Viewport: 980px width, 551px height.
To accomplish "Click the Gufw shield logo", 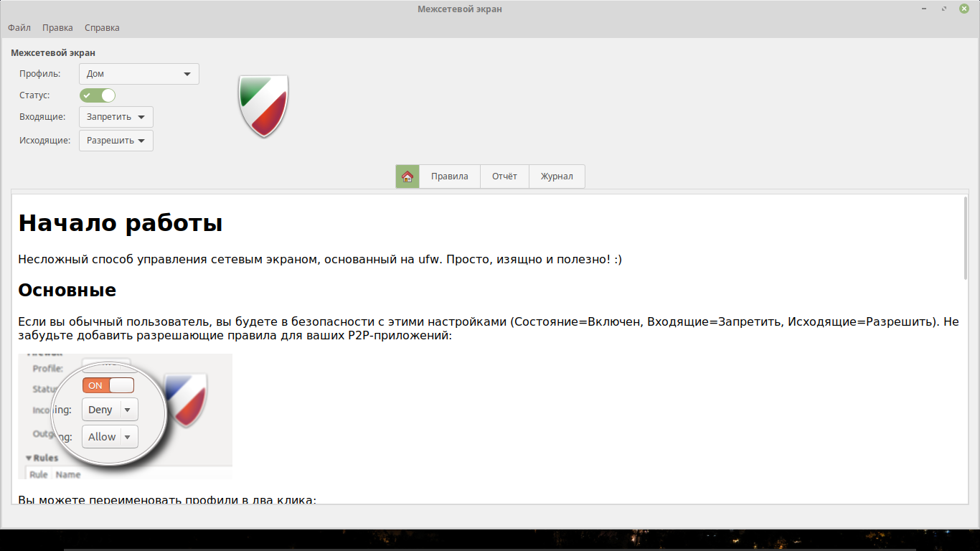I will [x=263, y=106].
